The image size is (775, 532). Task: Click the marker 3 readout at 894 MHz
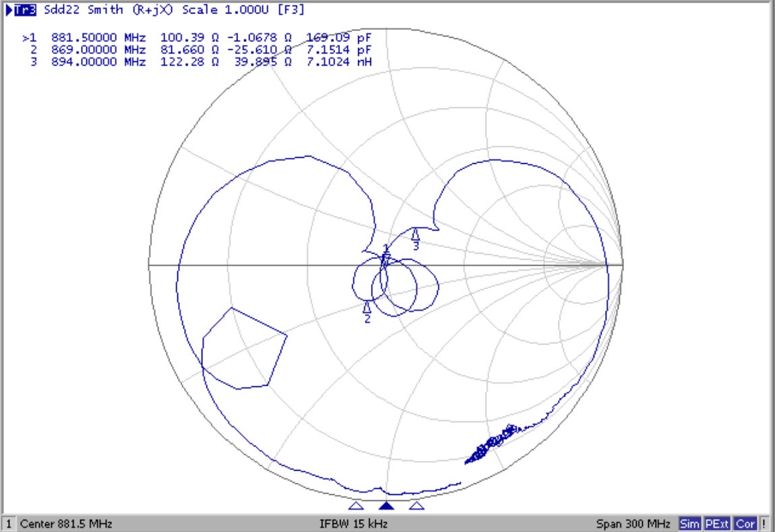pyautogui.click(x=198, y=62)
